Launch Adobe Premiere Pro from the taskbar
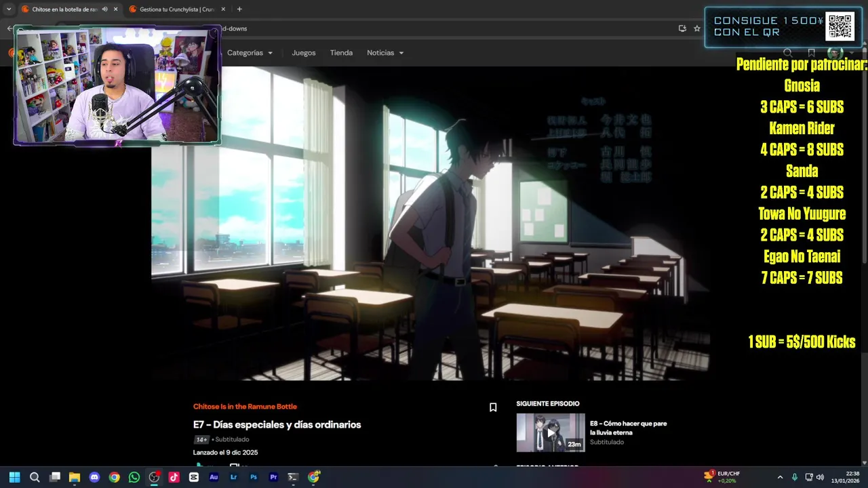Image resolution: width=868 pixels, height=488 pixels. point(273,477)
